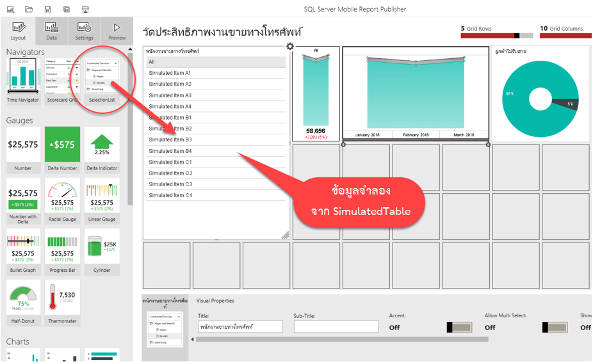Viewport: 593px width, 364px height.
Task: Click the Preview button
Action: [x=117, y=30]
